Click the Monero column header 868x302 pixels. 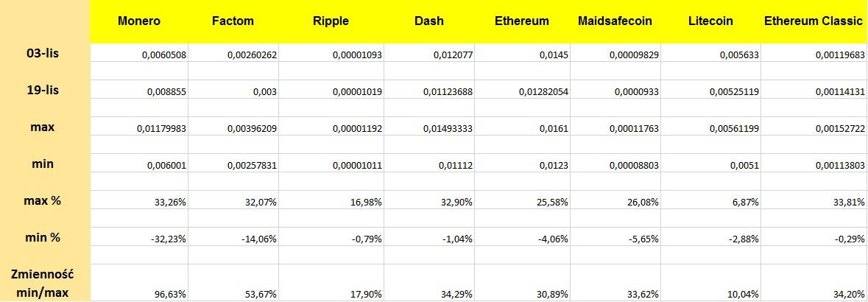(x=139, y=21)
